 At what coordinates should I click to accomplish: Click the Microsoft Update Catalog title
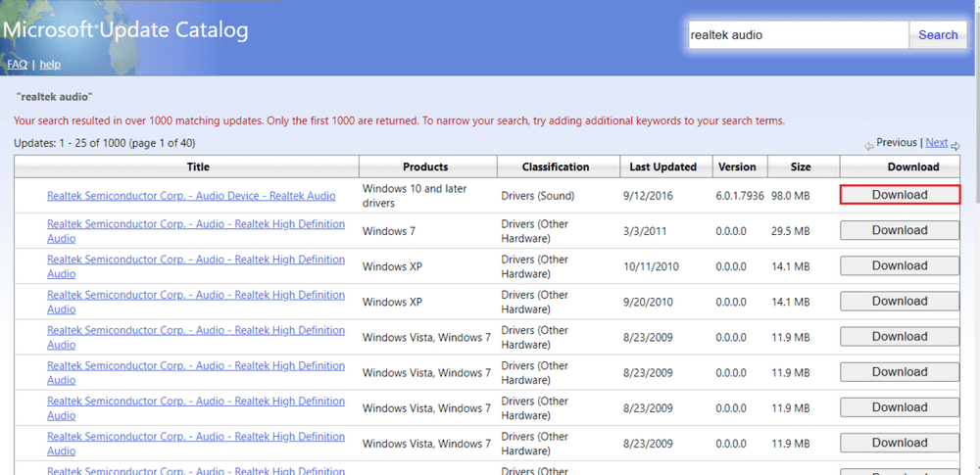pyautogui.click(x=125, y=30)
